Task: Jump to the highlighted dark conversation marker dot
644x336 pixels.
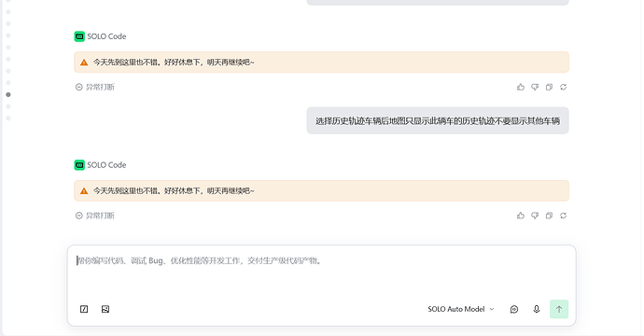Action: click(x=8, y=95)
